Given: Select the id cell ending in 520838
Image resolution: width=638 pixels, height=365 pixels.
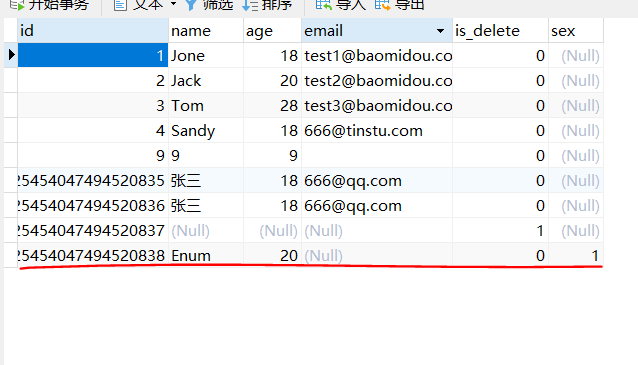Looking at the screenshot, I should tap(93, 256).
